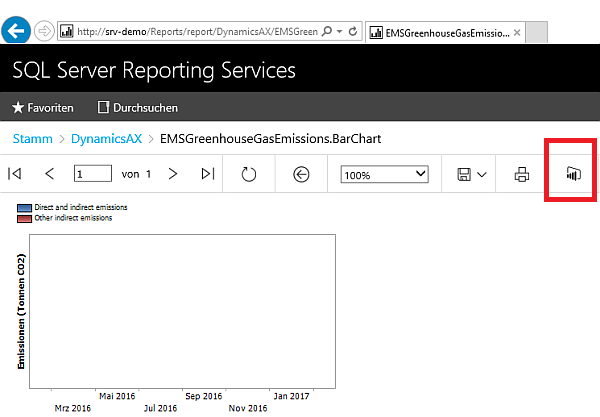
Task: Click the browser forward arrow button
Action: pyautogui.click(x=45, y=30)
